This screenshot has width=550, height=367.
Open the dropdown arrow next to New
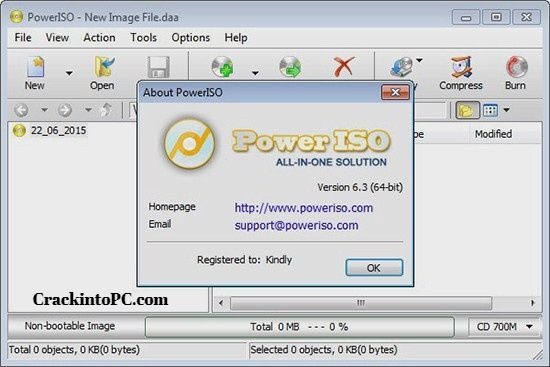tap(69, 73)
